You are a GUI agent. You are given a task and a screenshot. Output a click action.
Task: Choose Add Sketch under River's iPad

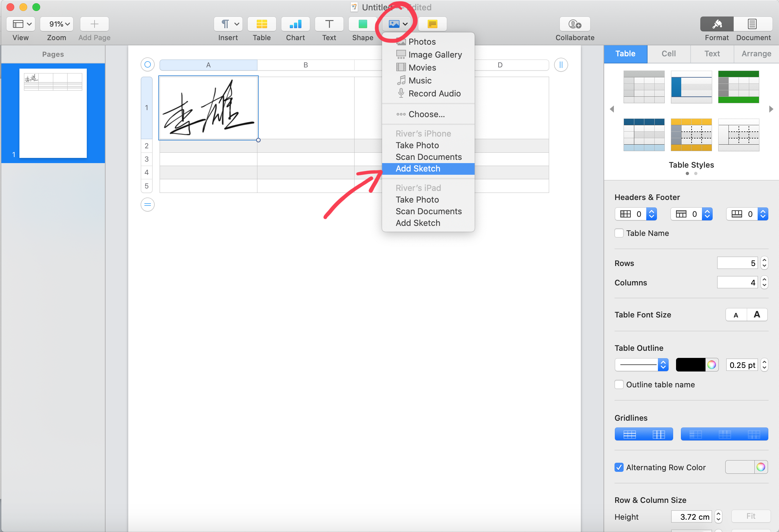[x=418, y=223]
